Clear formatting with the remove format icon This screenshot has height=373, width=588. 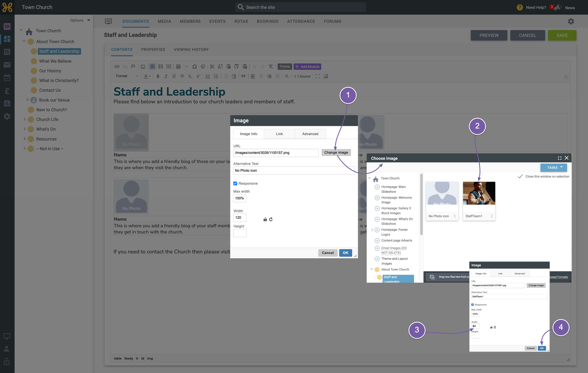[271, 66]
